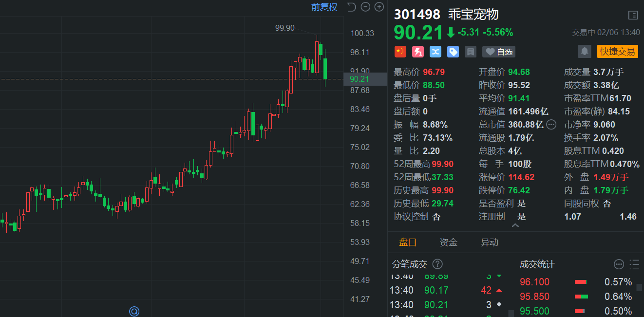644x317 pixels.
Task: Select the 96.100 row in 成交统计
Action: click(x=575, y=282)
